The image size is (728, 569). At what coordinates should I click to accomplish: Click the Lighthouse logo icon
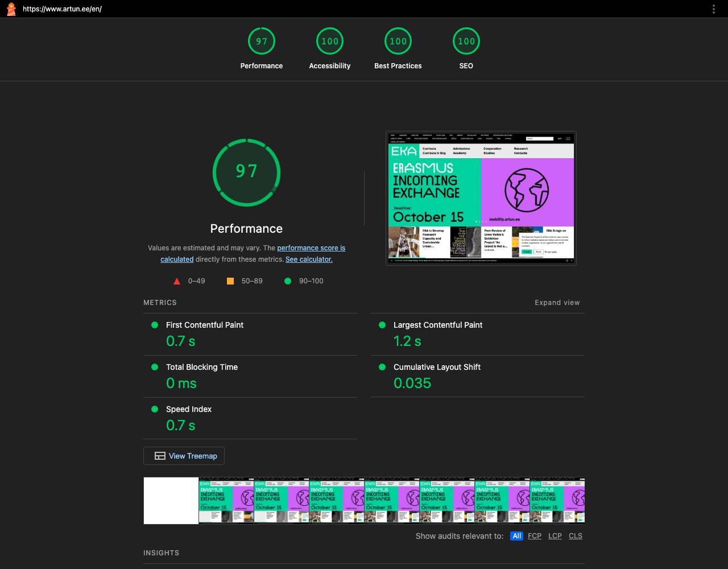click(x=11, y=9)
